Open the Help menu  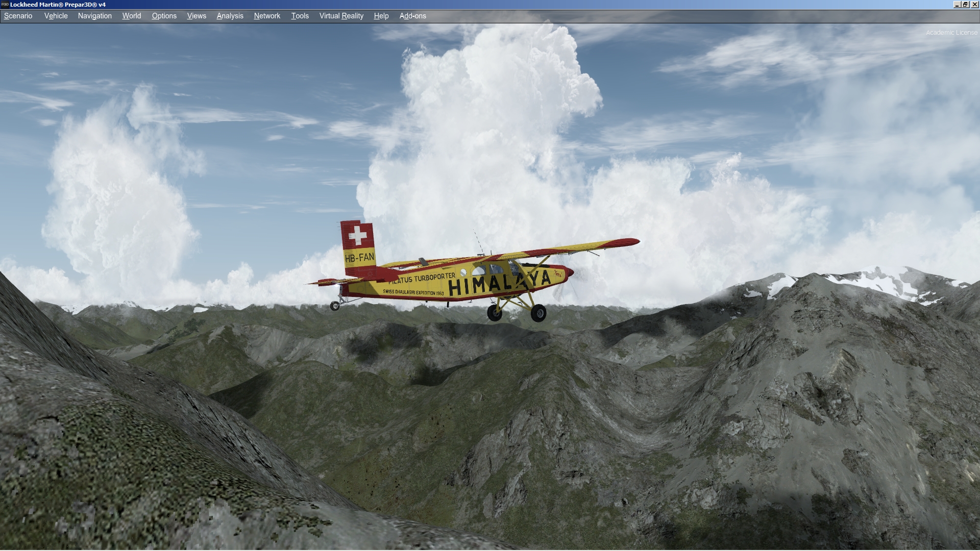point(381,16)
